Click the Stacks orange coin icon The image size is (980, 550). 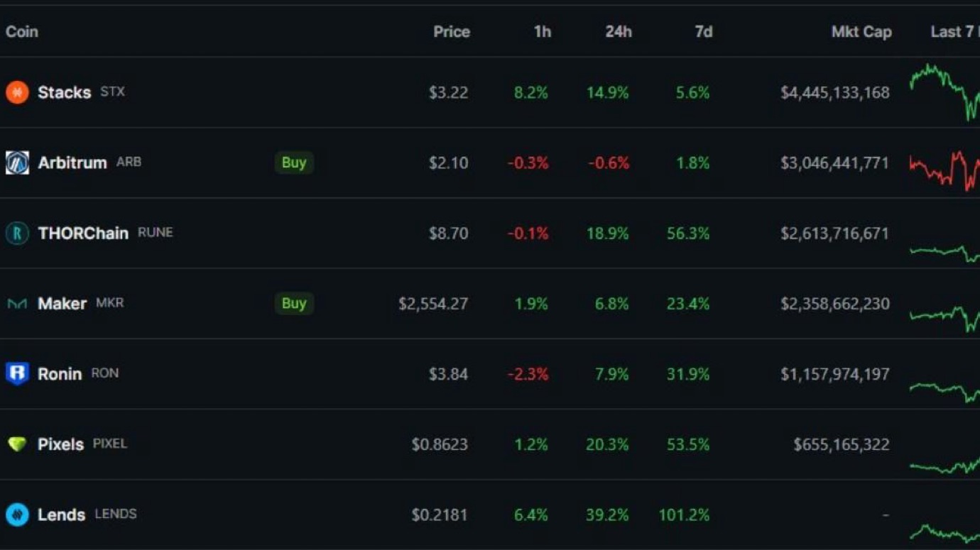pos(17,92)
